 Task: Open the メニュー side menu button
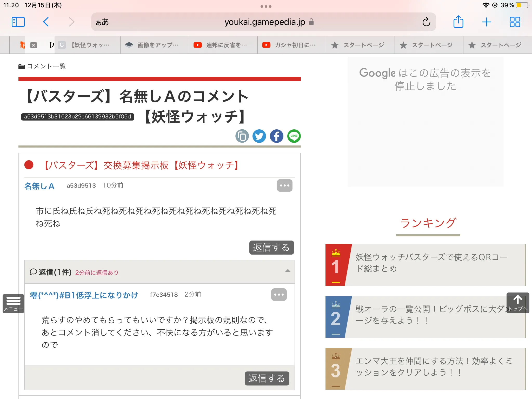[x=13, y=303]
